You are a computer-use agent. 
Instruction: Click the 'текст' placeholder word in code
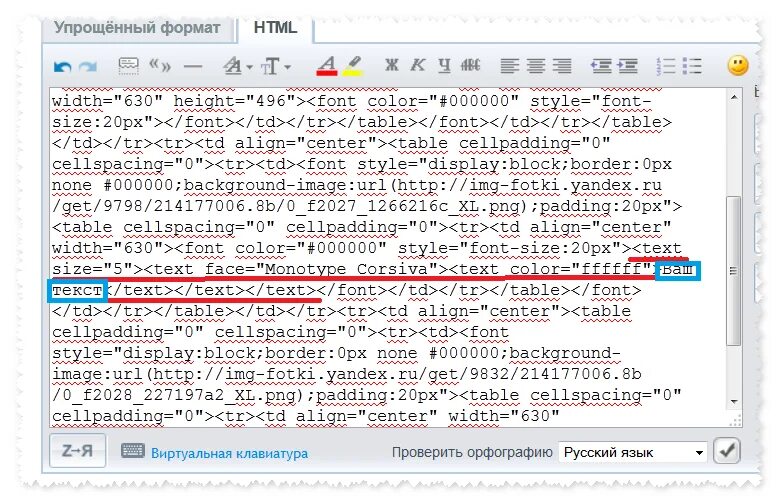(78, 291)
